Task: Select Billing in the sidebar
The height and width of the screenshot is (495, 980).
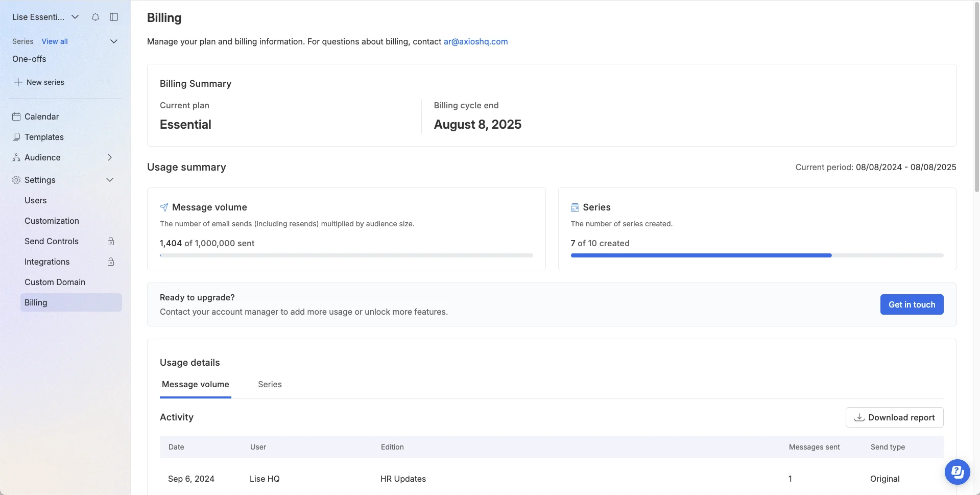Action: [71, 302]
